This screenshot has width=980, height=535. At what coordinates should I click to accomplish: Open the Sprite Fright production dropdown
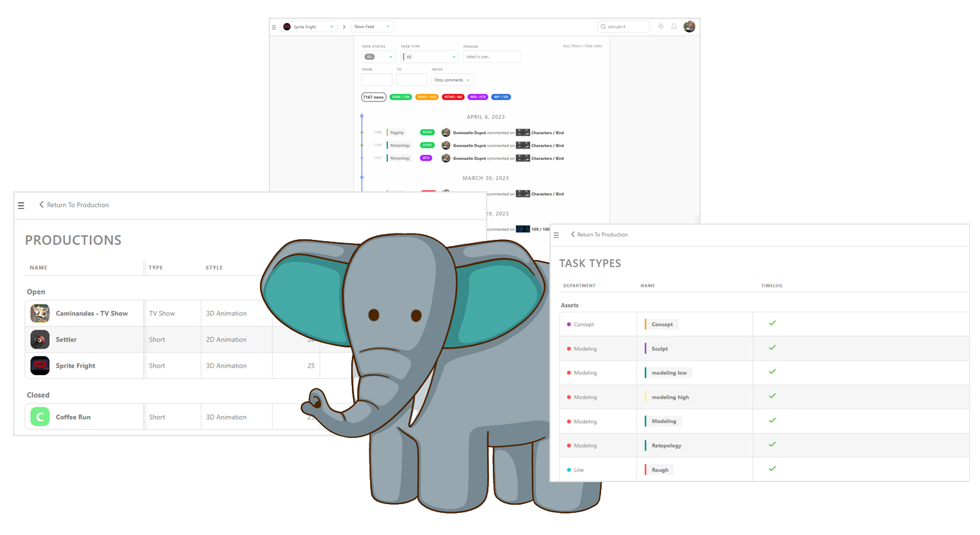point(308,27)
